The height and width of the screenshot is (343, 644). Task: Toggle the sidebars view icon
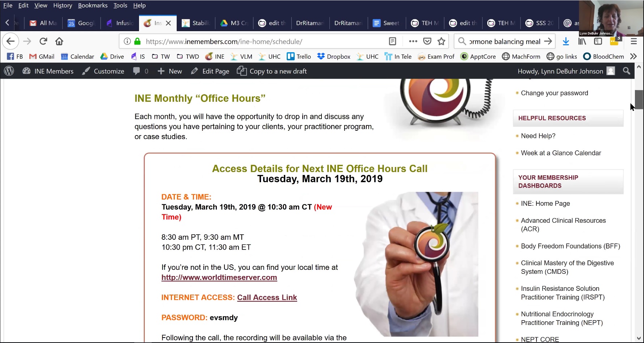pyautogui.click(x=598, y=41)
